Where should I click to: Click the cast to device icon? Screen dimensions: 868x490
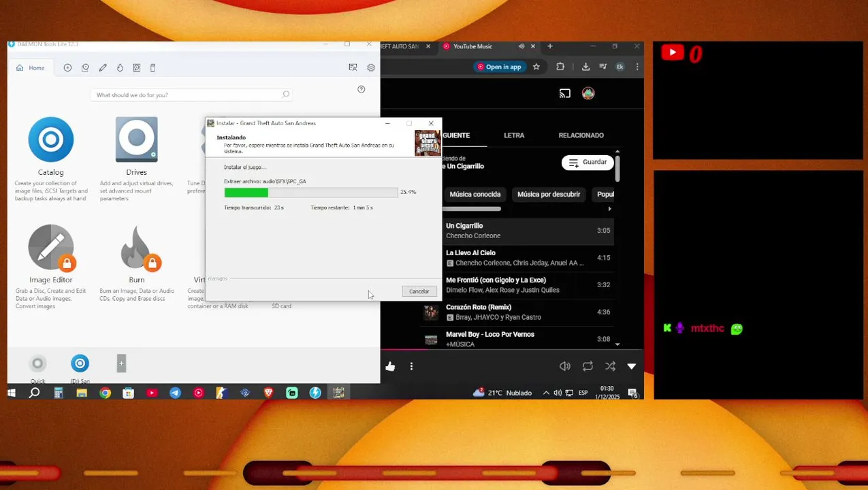tap(564, 93)
